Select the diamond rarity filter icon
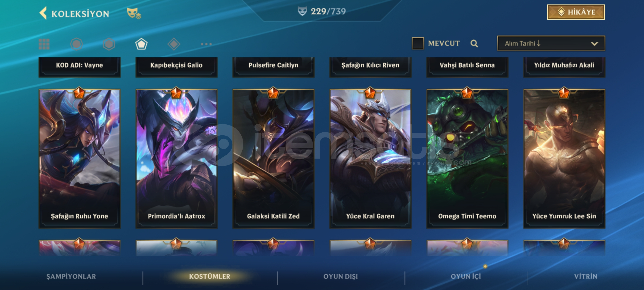The image size is (644, 290). pyautogui.click(x=174, y=44)
